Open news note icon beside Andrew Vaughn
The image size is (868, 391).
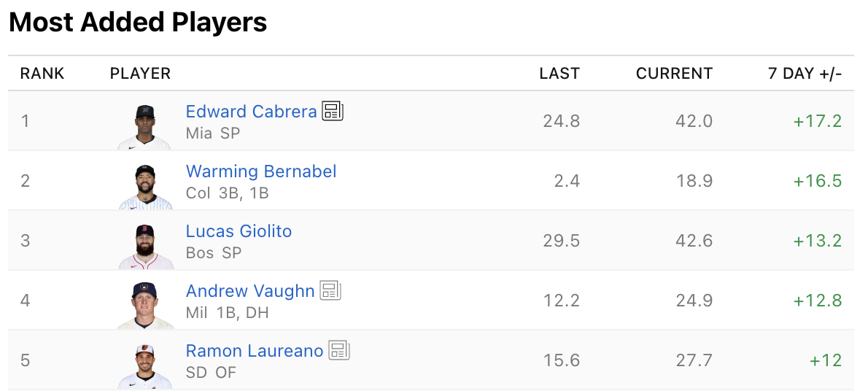[x=330, y=290]
